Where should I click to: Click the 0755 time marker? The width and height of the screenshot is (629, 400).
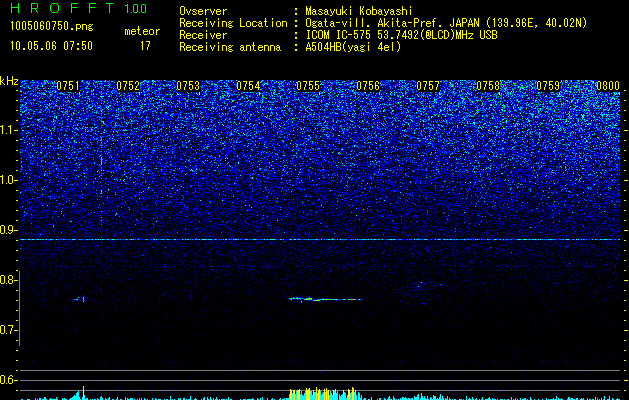point(308,86)
